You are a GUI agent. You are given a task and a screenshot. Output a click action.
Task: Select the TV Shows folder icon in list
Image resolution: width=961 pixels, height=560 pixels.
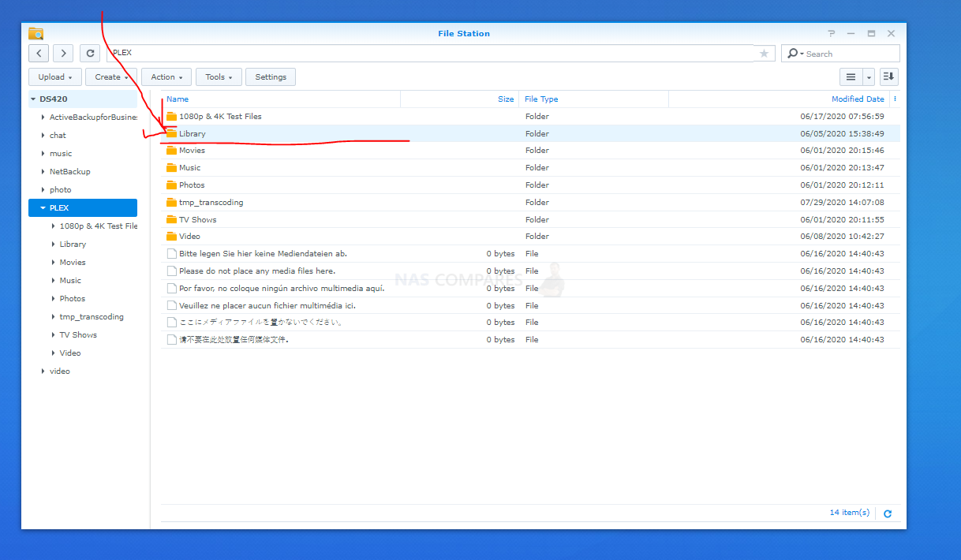171,219
